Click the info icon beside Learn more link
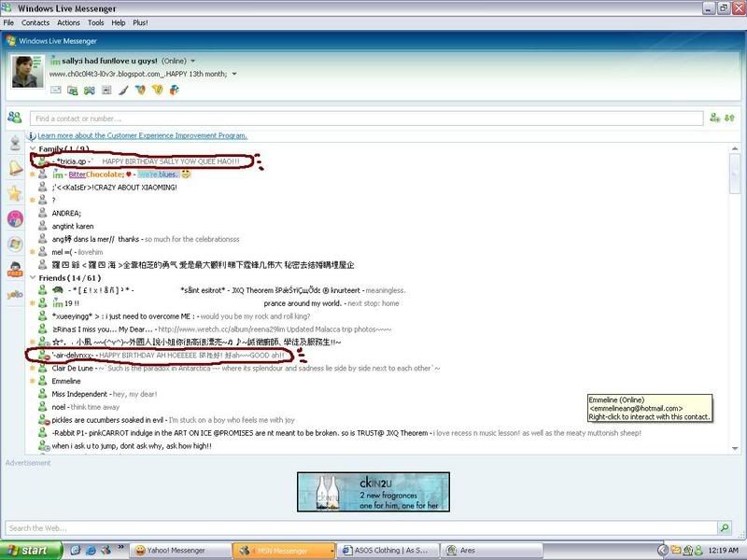Screen dimensions: 747x560 pyautogui.click(x=33, y=135)
